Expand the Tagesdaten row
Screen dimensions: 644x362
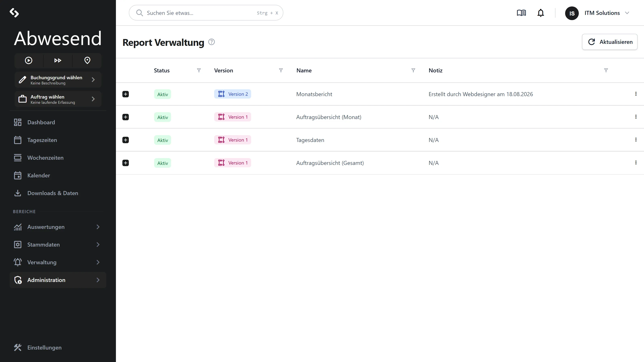pos(126,140)
